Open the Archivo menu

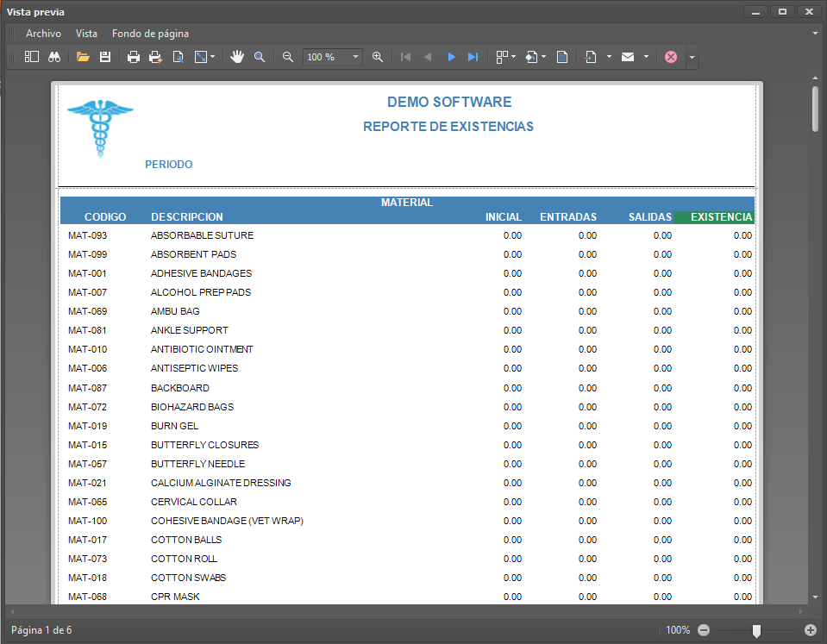click(x=43, y=34)
